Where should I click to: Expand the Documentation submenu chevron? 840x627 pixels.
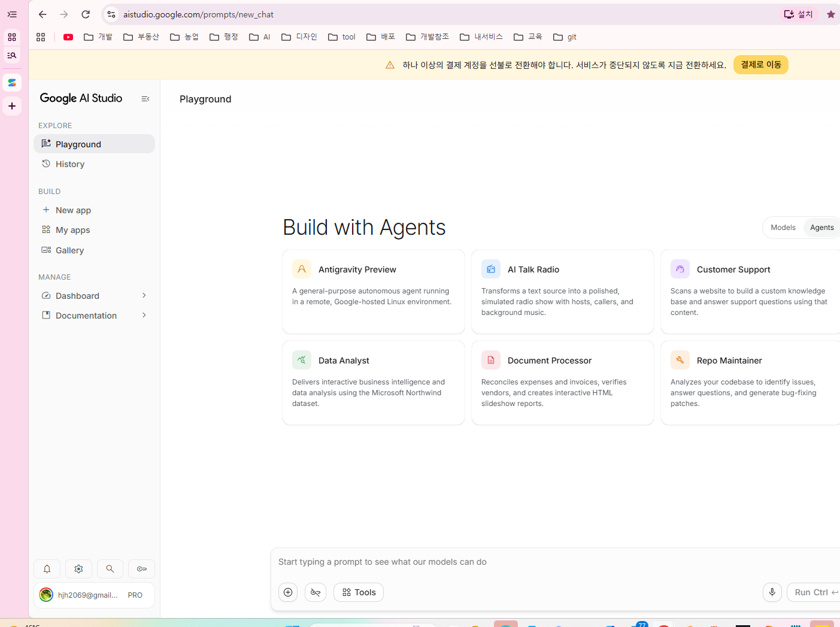[x=144, y=315]
